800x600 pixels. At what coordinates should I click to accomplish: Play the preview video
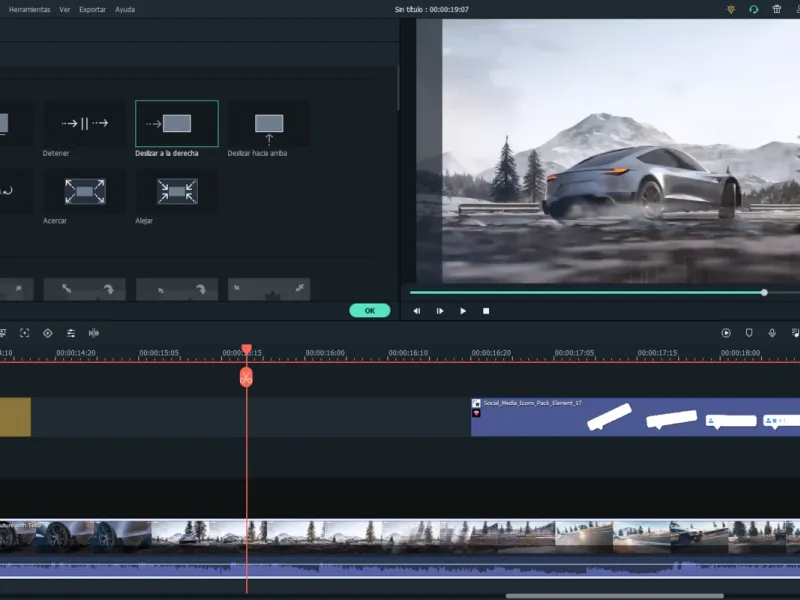point(463,311)
